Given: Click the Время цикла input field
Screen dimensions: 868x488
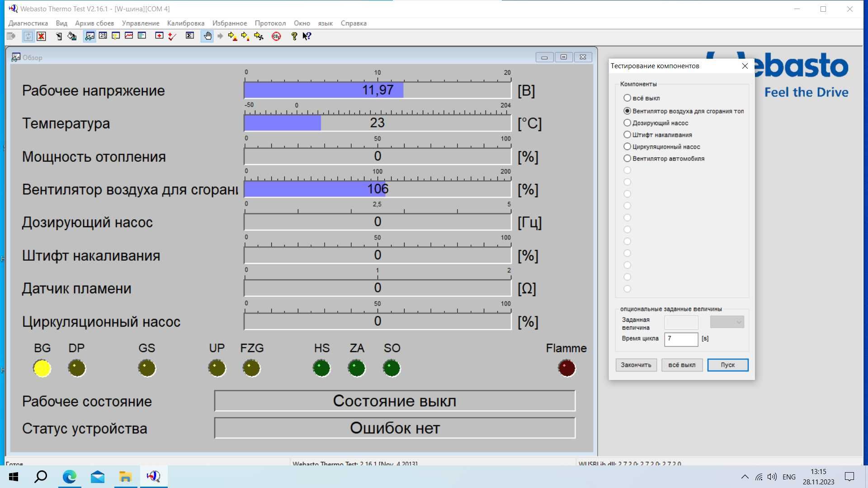Looking at the screenshot, I should 681,339.
